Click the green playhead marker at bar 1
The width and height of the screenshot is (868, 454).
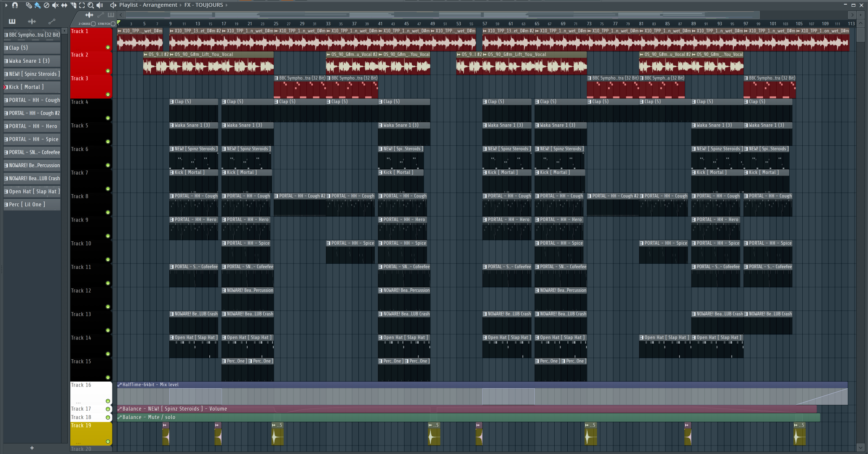pyautogui.click(x=119, y=23)
